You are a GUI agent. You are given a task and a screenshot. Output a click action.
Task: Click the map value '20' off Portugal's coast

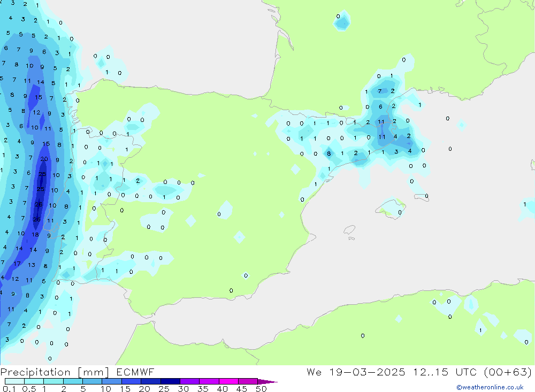[x=44, y=159]
